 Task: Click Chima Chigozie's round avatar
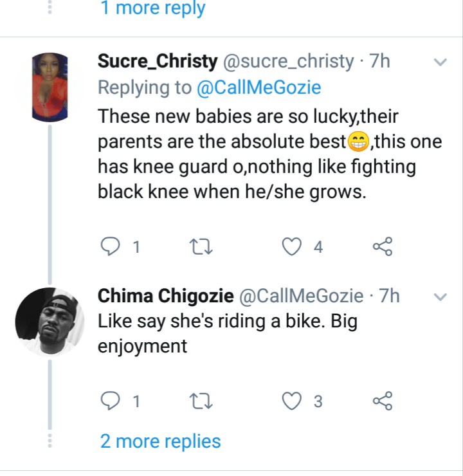(x=50, y=321)
